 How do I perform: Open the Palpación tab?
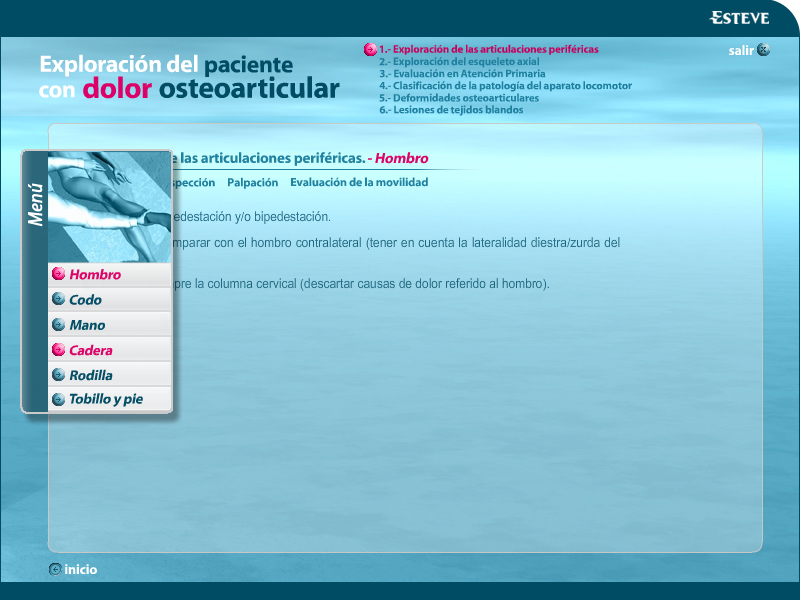click(x=253, y=183)
